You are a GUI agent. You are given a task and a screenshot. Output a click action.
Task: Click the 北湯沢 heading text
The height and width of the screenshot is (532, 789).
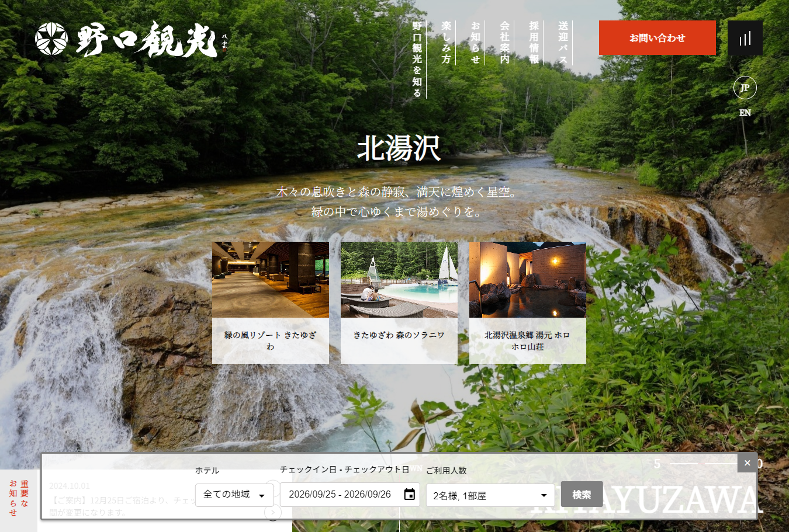(x=399, y=148)
